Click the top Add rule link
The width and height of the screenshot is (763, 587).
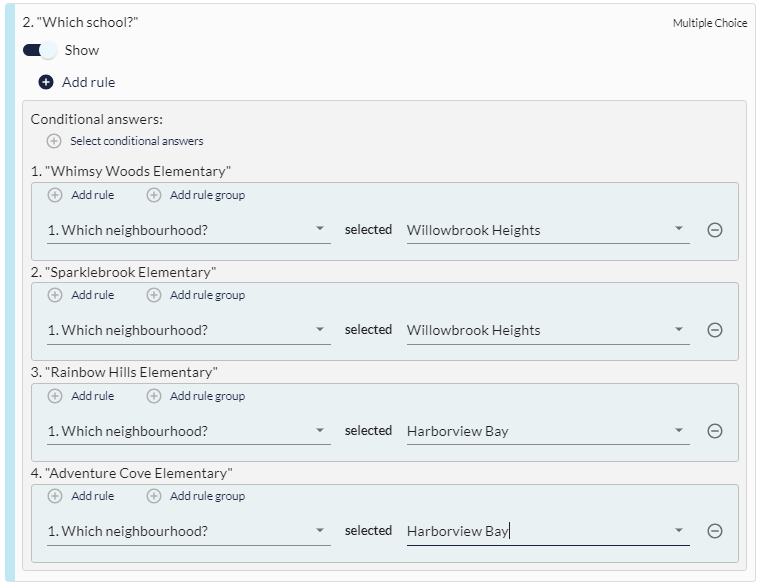(89, 82)
